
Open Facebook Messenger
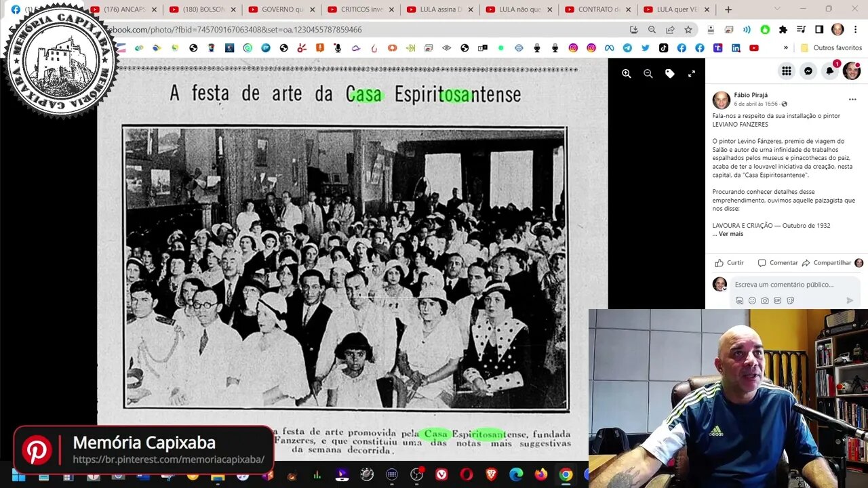[x=808, y=70]
